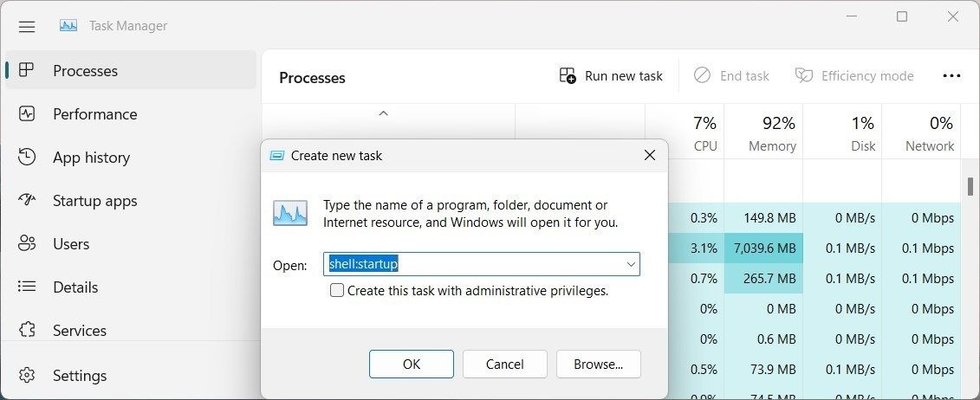Viewport: 980px width, 400px height.
Task: Close the Create new task dialog
Action: 649,155
